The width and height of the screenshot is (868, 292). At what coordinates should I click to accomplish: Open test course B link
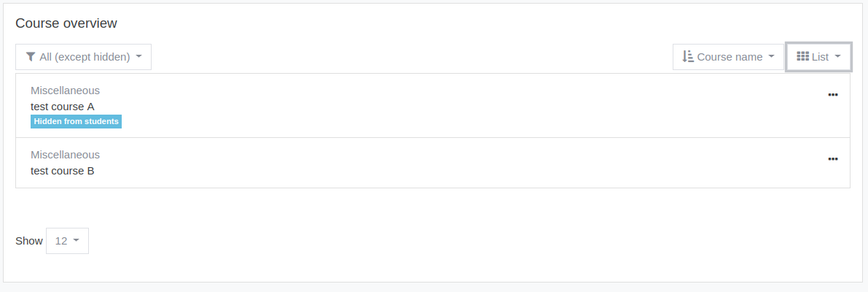[x=63, y=171]
